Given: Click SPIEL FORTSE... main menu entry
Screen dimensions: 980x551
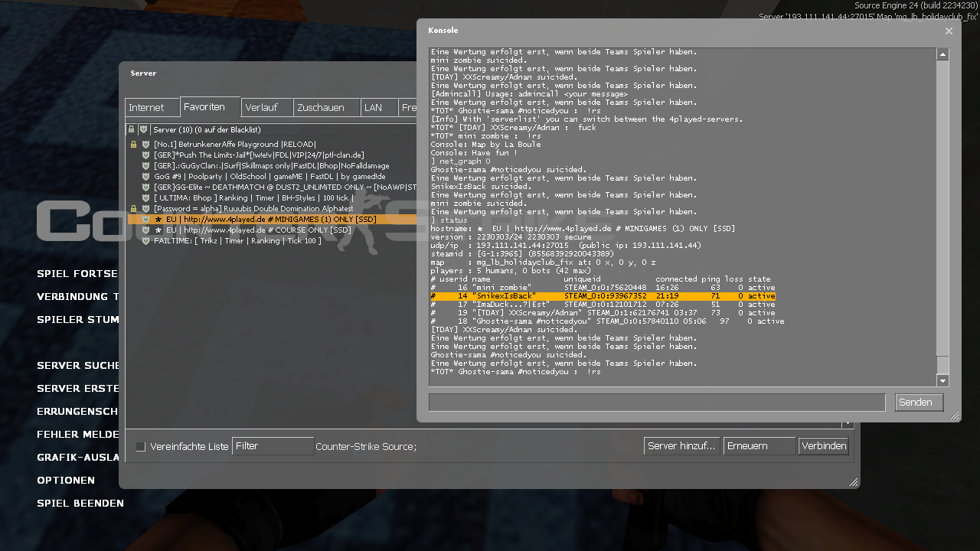Looking at the screenshot, I should point(77,274).
